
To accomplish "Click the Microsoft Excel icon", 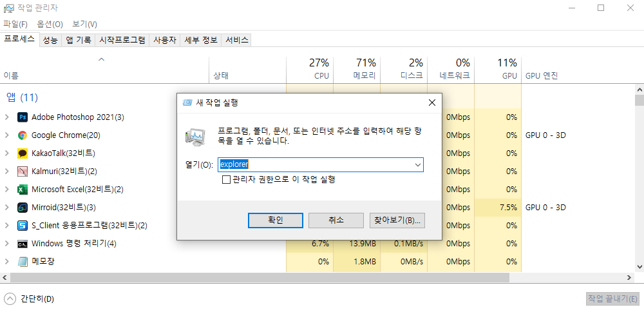I will click(22, 190).
